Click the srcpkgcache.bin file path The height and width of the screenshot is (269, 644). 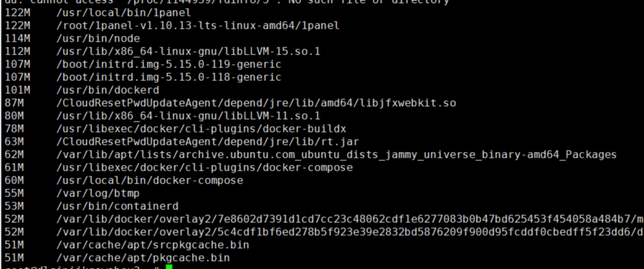(153, 245)
